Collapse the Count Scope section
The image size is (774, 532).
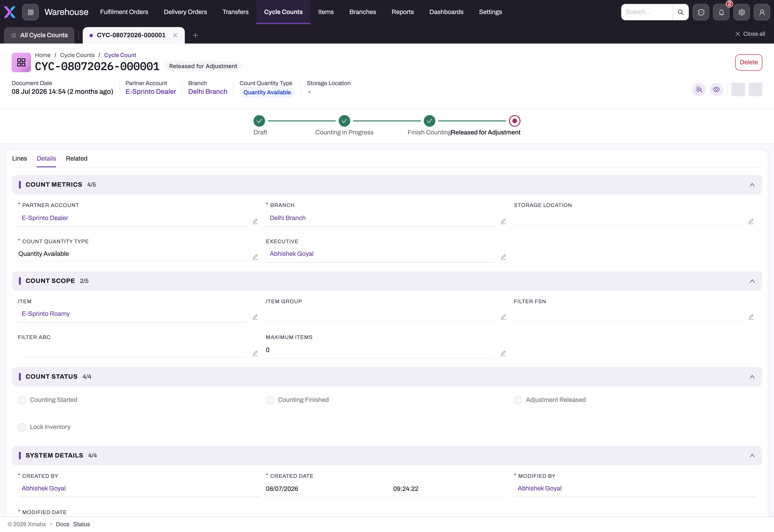[x=752, y=281]
